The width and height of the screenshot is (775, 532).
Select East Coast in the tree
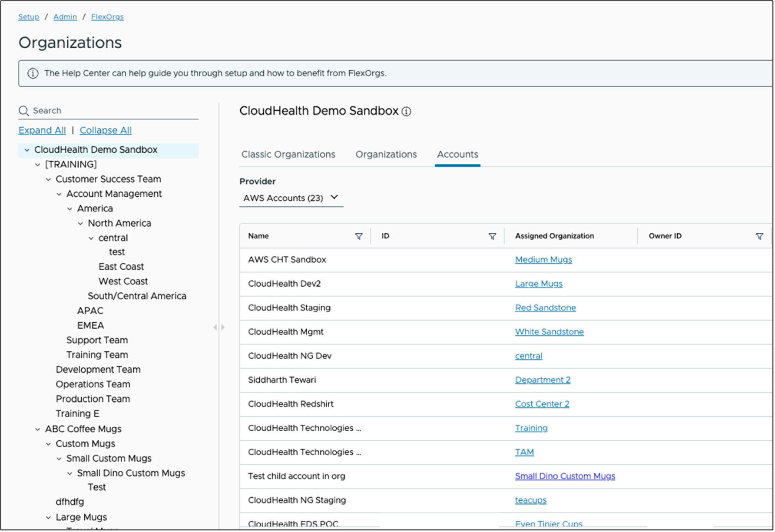[x=121, y=267]
